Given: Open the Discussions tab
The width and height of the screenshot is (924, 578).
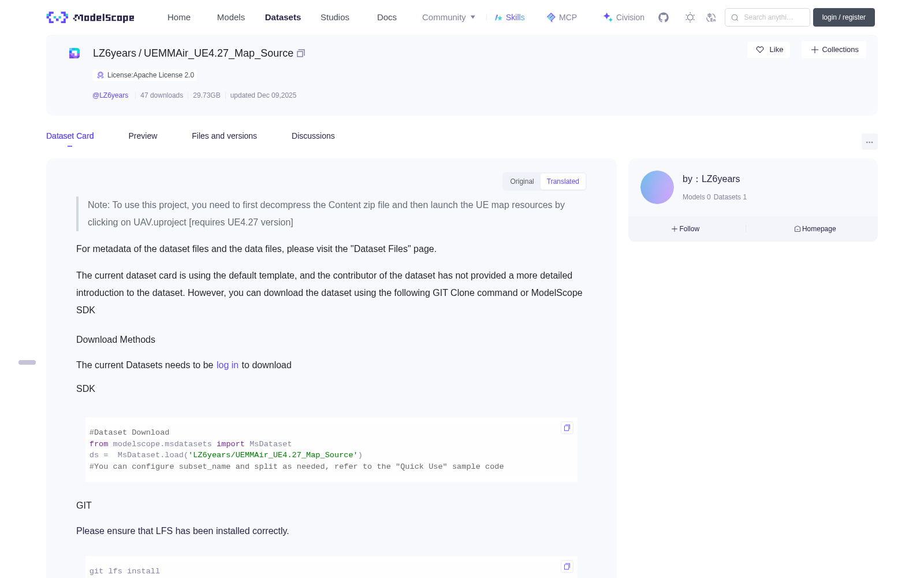Looking at the screenshot, I should (313, 136).
